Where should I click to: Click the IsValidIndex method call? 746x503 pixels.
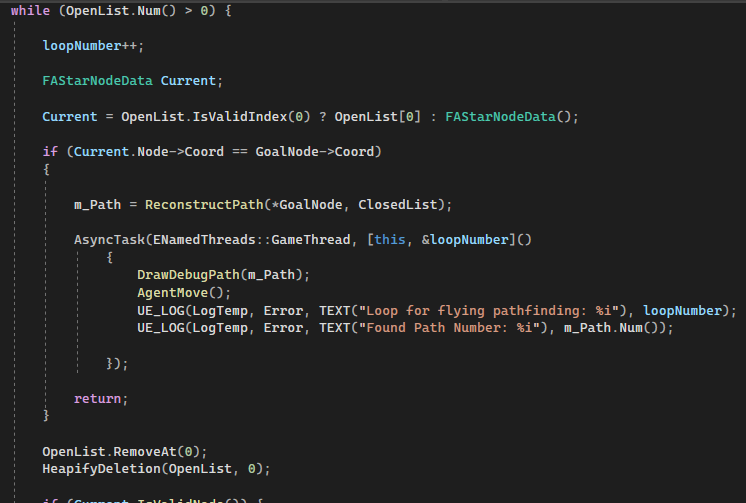238,117
